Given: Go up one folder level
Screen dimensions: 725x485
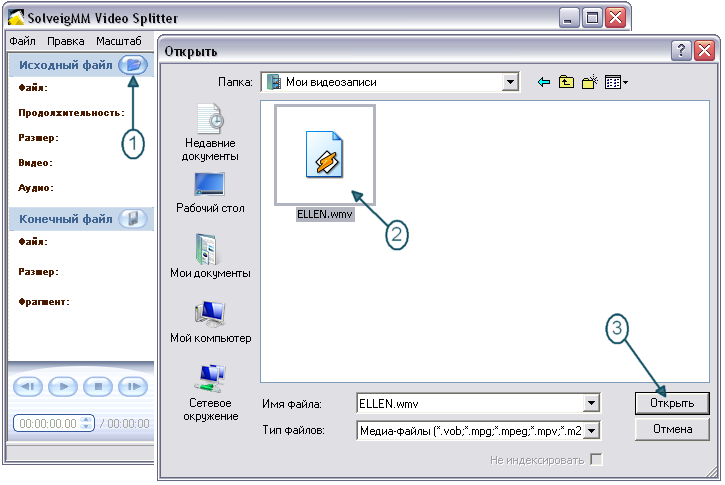Looking at the screenshot, I should click(566, 82).
